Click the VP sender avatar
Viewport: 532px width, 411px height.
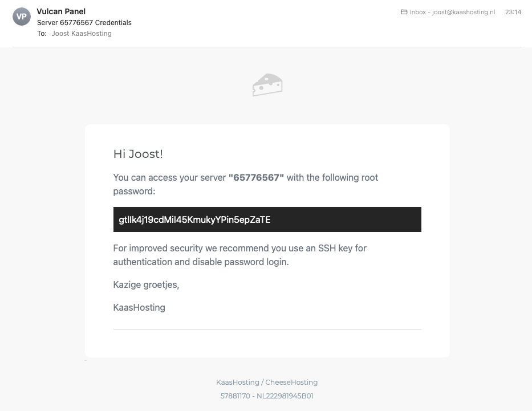22,17
